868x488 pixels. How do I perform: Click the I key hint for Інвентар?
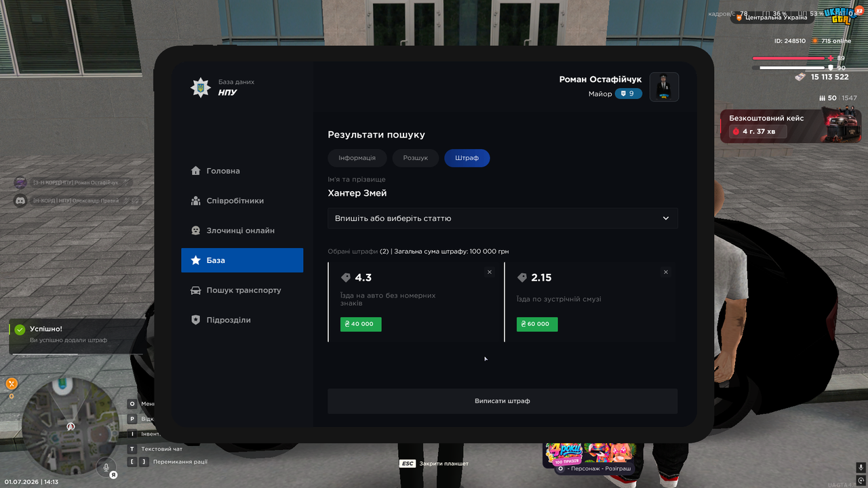(133, 434)
